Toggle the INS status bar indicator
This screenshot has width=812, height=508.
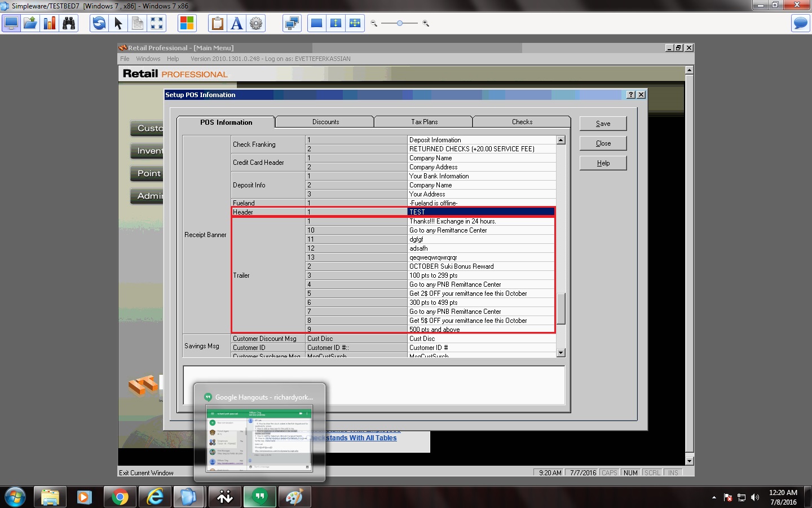point(673,472)
